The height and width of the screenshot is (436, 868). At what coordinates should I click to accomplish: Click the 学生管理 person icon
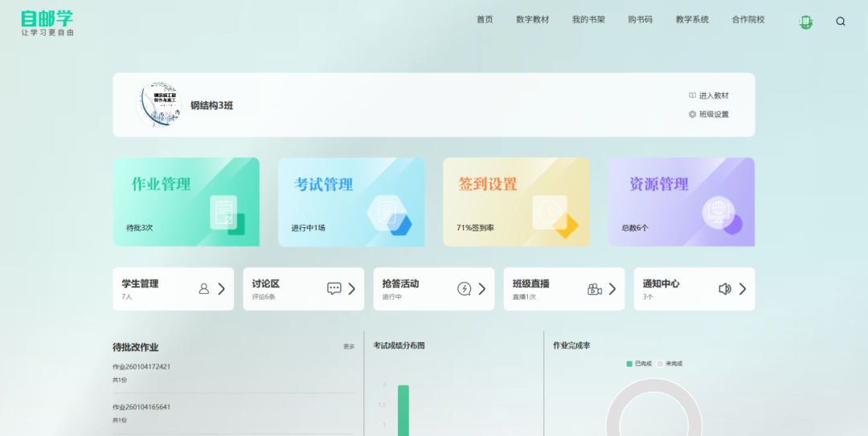[x=204, y=289]
